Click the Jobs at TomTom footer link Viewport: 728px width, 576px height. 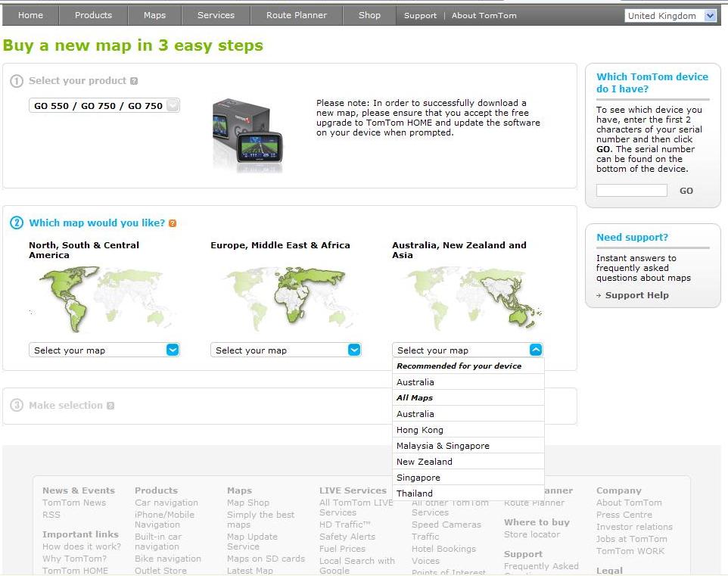coord(632,539)
